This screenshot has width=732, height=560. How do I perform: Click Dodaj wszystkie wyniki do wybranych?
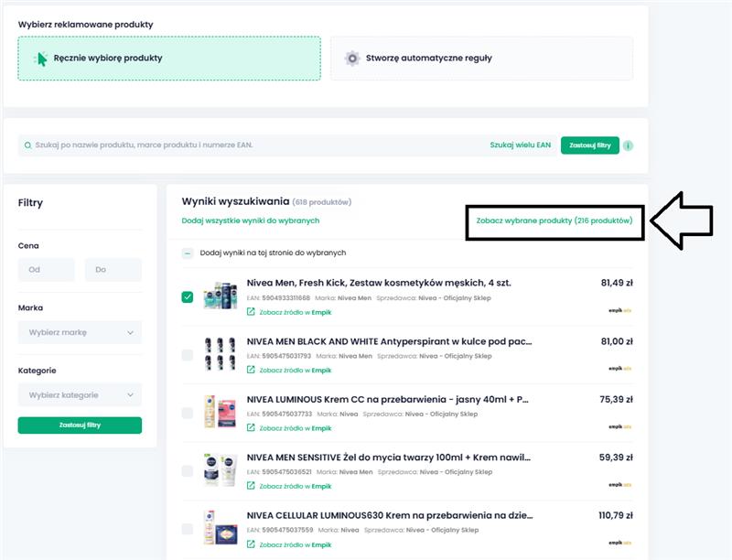click(251, 221)
